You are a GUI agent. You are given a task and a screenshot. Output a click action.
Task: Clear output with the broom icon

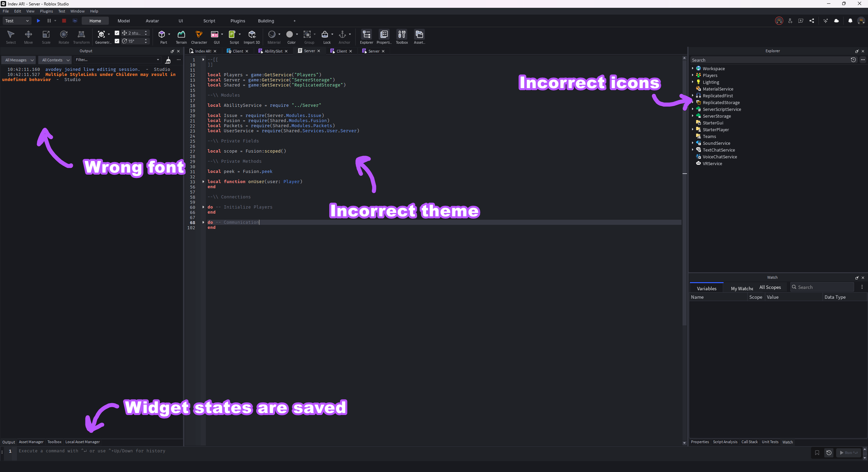pos(168,60)
